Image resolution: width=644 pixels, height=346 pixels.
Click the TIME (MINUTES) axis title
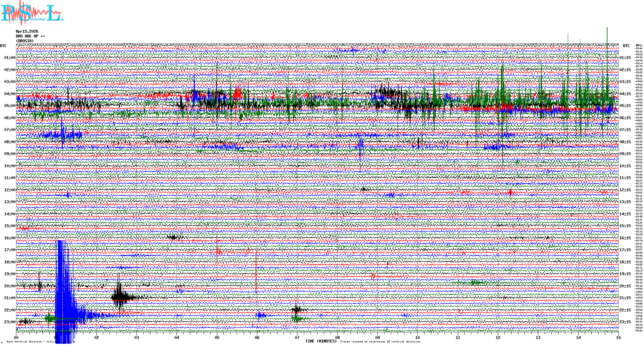tap(321, 341)
